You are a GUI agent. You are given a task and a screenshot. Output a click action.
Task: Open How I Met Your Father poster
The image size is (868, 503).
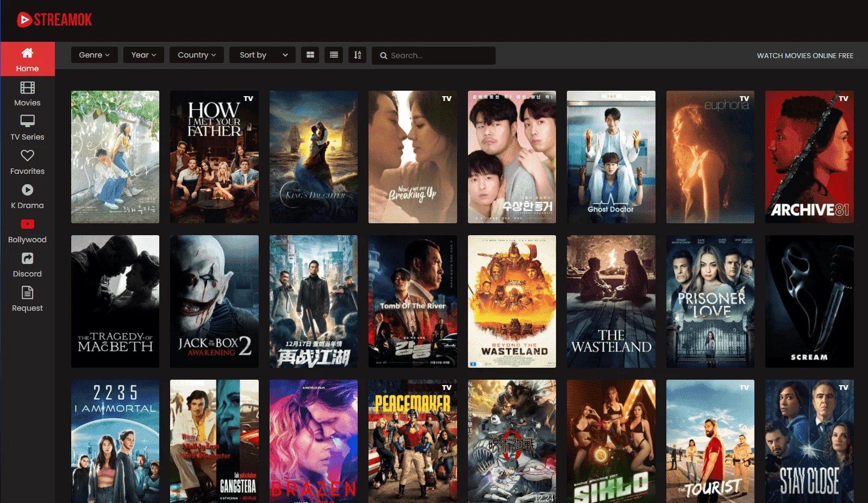click(214, 157)
